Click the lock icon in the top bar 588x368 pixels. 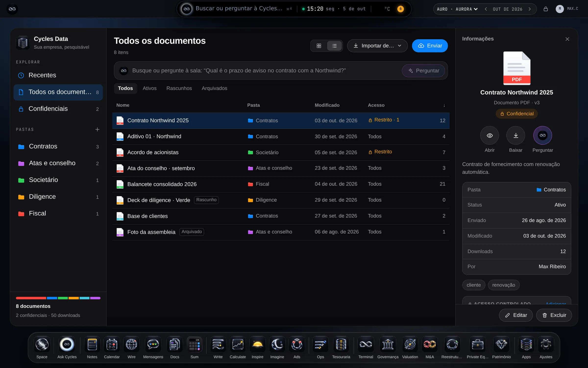click(x=545, y=9)
